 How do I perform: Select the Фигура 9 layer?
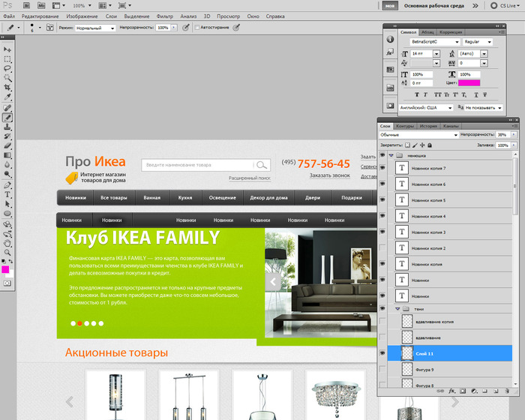[x=450, y=370]
